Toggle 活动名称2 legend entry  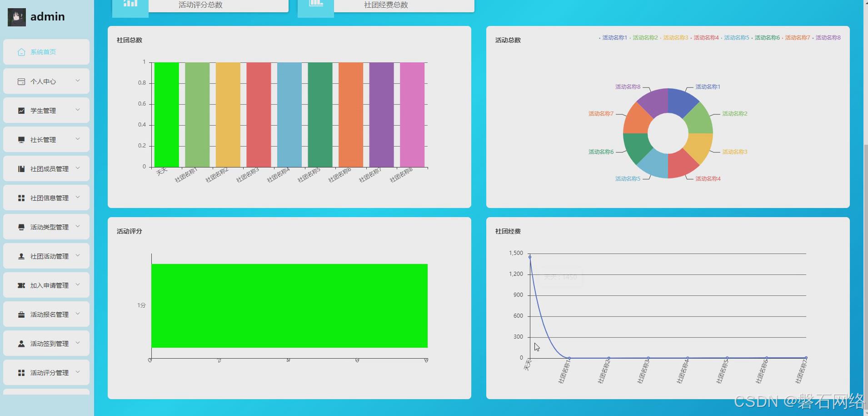644,38
